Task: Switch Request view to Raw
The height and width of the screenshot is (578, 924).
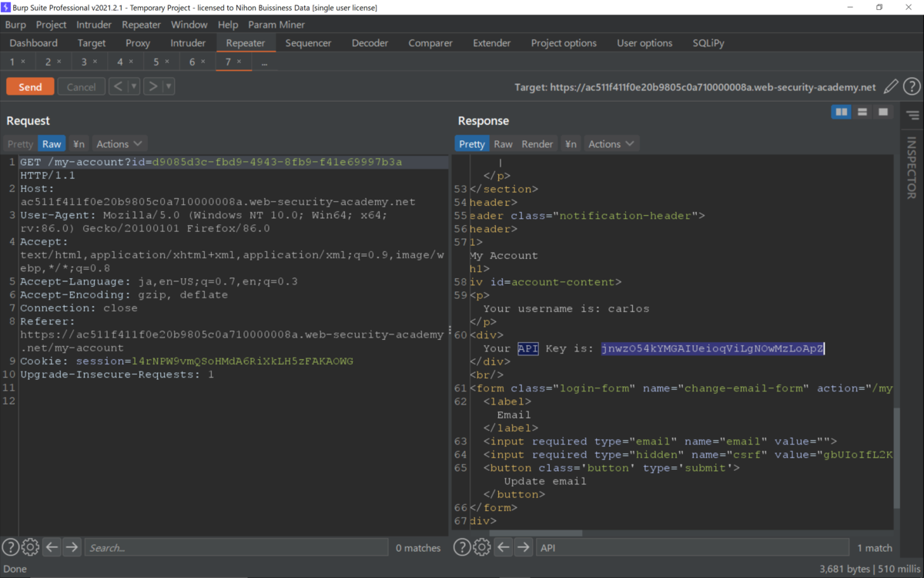Action: [x=52, y=144]
